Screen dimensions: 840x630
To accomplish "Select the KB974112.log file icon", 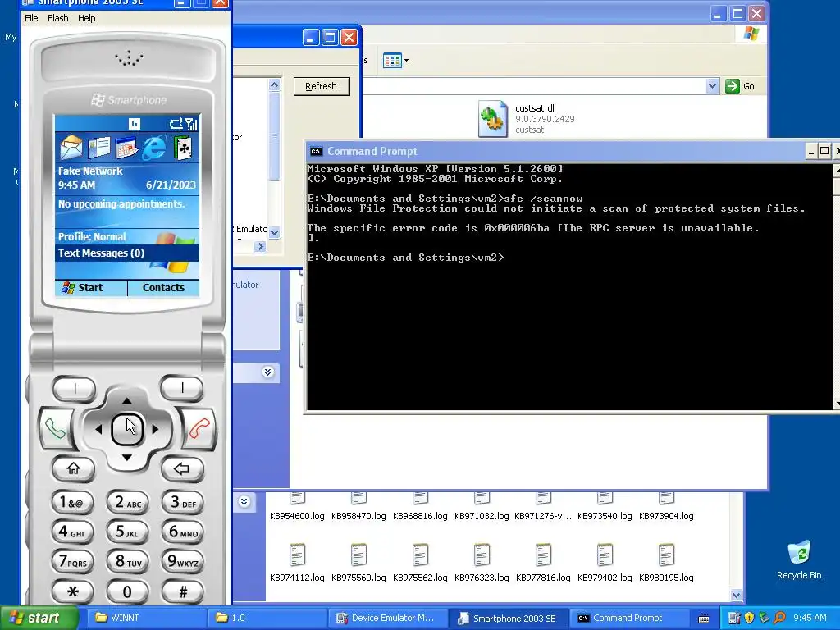I will point(297,555).
